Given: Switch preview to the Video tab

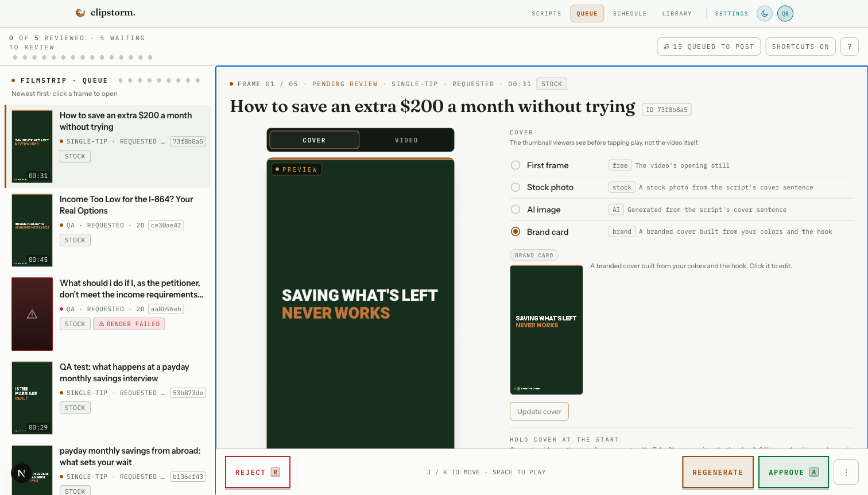Looking at the screenshot, I should (x=406, y=140).
